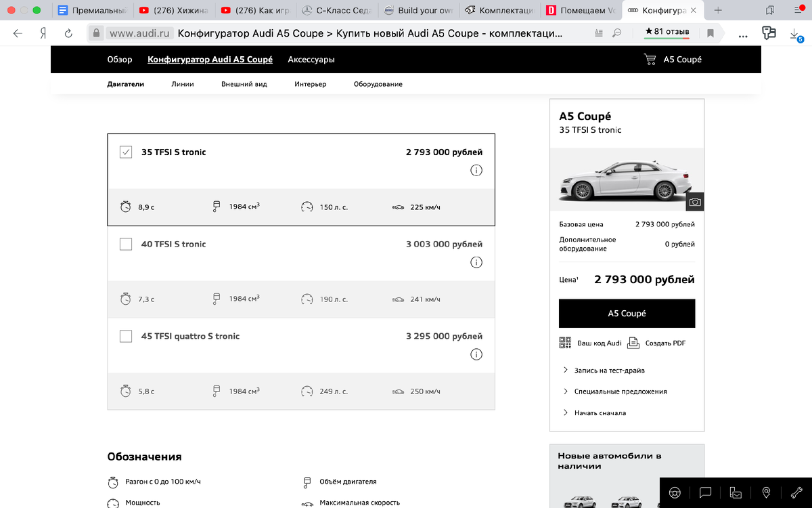The height and width of the screenshot is (508, 812).
Task: Show info for 40 TFSI S tronic
Action: (x=476, y=262)
